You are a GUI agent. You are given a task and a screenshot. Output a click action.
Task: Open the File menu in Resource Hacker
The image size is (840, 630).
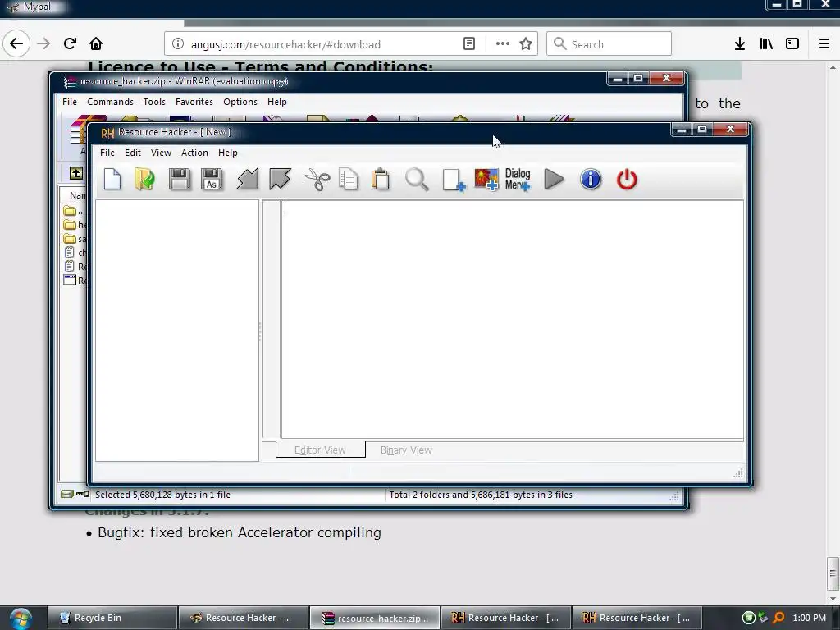[107, 153]
